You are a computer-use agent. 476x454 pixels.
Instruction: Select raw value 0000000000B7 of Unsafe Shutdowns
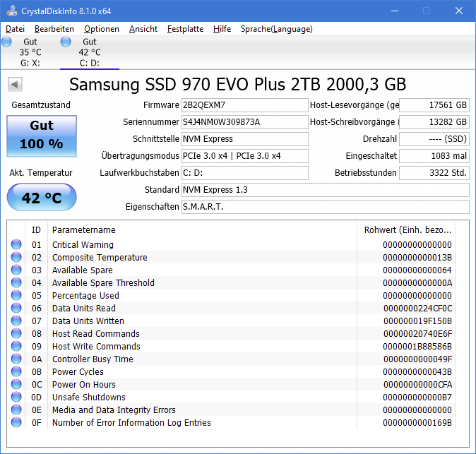(417, 398)
